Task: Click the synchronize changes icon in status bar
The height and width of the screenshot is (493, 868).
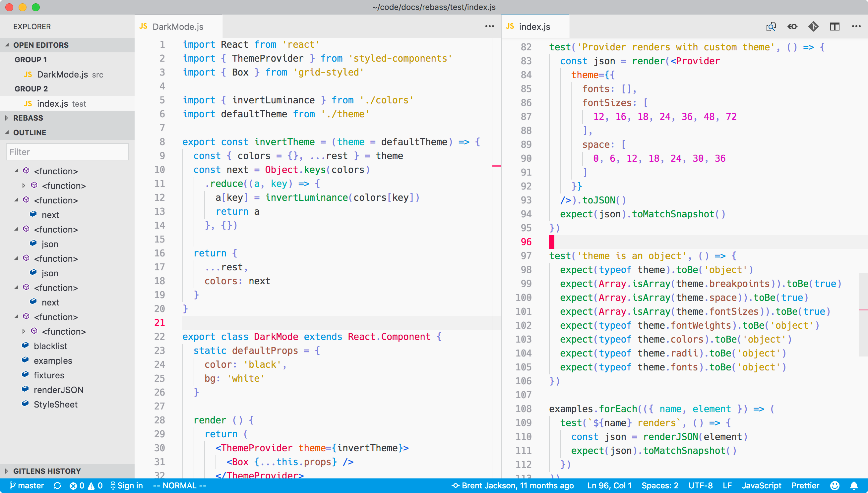Action: click(x=57, y=486)
